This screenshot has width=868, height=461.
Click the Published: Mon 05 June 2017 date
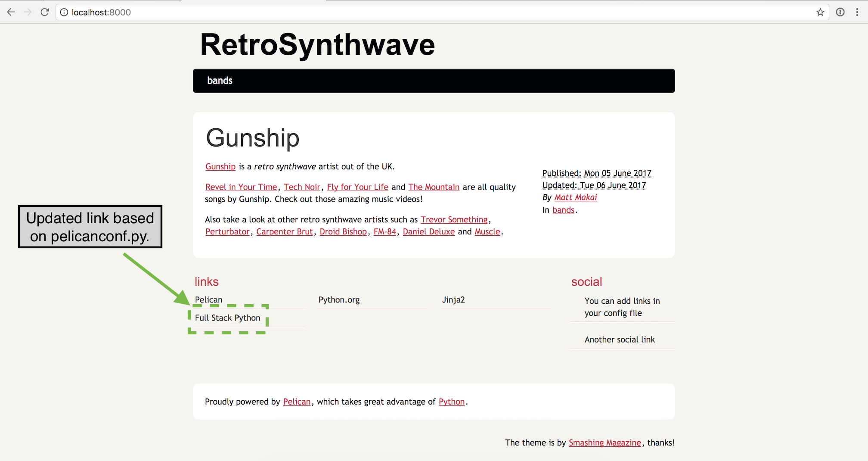(x=597, y=173)
